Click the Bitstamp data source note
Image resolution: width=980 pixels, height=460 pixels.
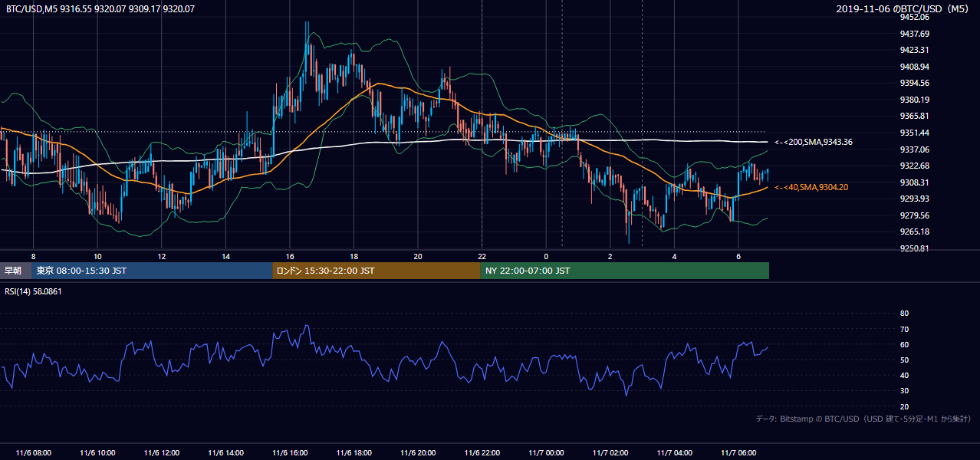(863, 419)
